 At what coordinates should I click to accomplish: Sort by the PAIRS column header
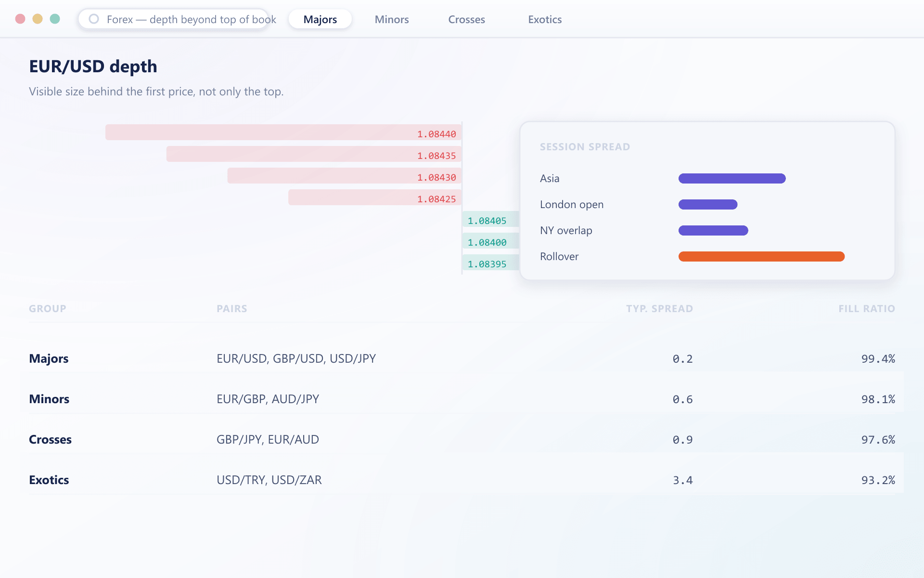(232, 309)
